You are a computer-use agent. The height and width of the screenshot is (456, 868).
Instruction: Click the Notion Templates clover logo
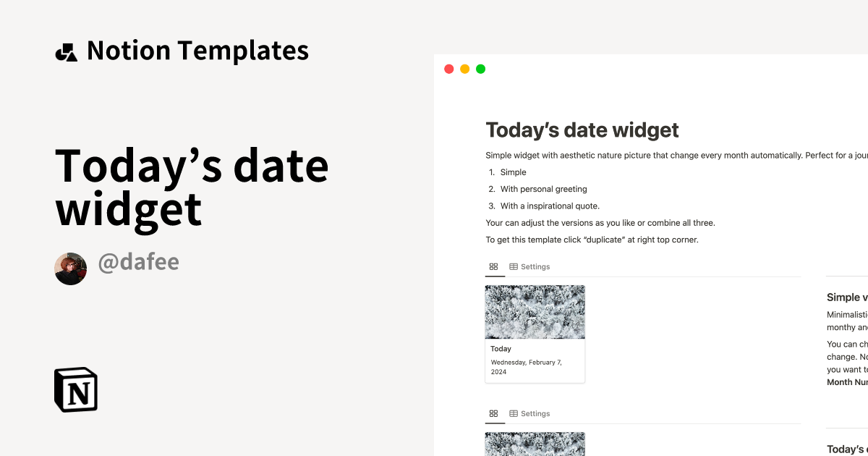[x=66, y=50]
